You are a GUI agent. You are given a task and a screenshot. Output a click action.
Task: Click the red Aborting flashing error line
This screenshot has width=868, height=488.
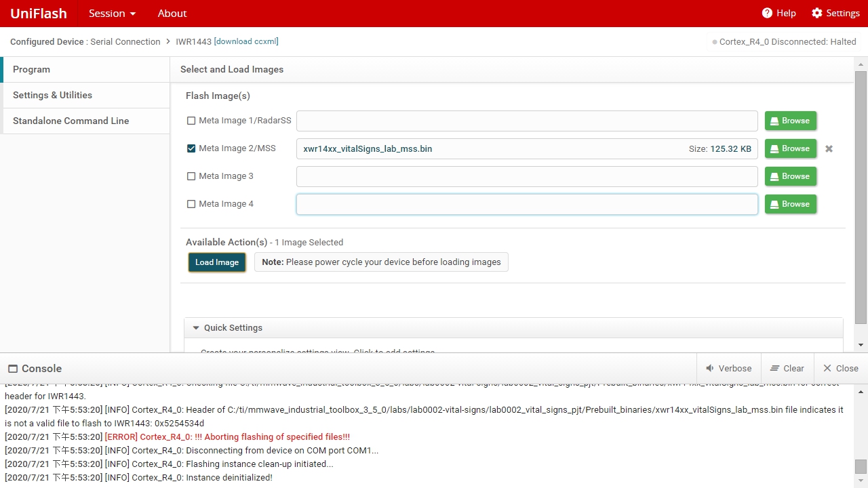[x=227, y=437]
